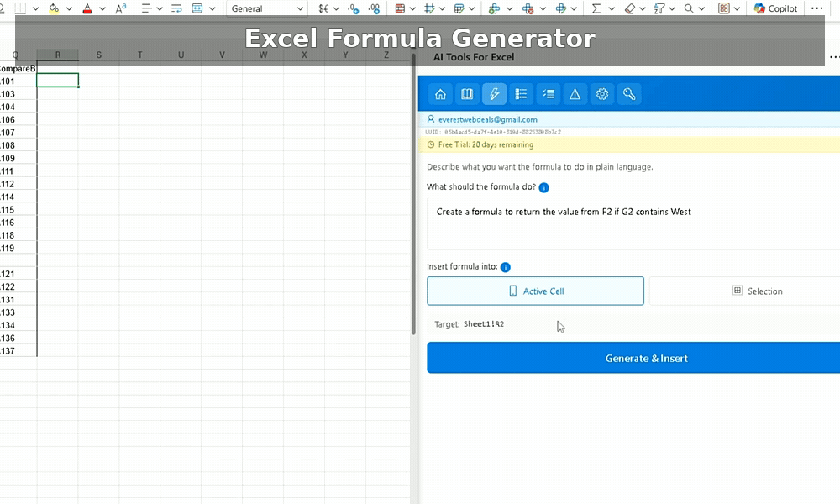Click the Generate & Insert button
This screenshot has width=840, height=504.
tap(633, 358)
